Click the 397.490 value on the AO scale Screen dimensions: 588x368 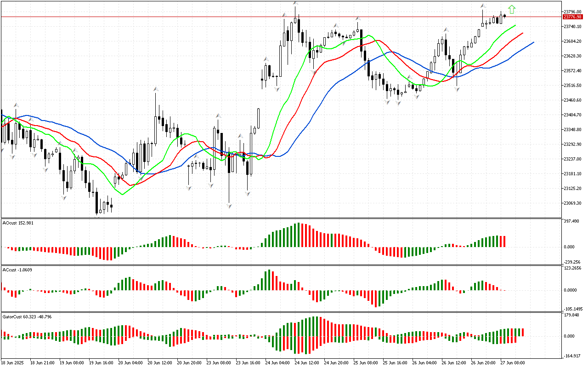click(573, 221)
